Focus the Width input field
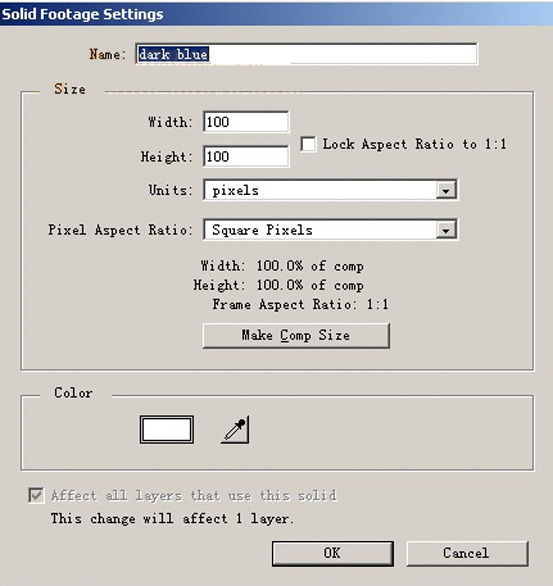The height and width of the screenshot is (586, 553). (246, 122)
